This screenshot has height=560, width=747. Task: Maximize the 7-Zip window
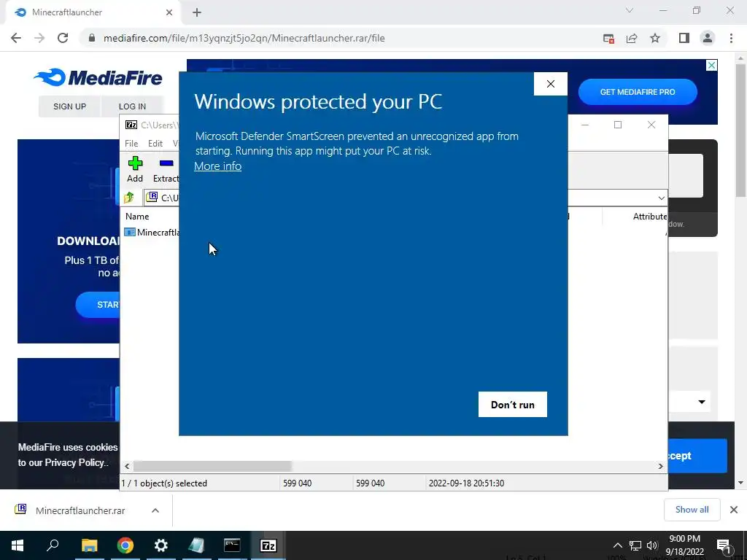point(618,125)
